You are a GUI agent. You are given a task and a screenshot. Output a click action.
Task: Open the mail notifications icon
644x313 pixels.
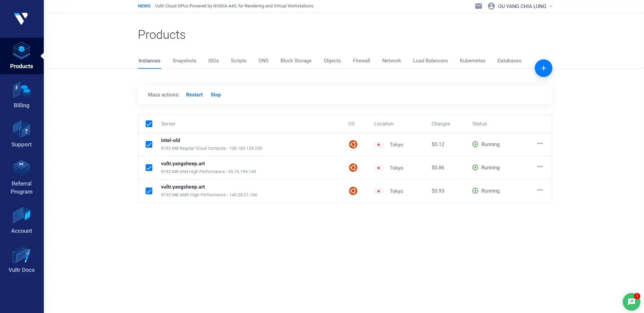tap(479, 6)
